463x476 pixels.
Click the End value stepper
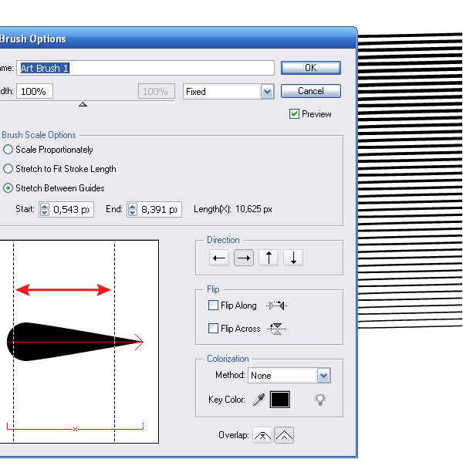click(133, 210)
